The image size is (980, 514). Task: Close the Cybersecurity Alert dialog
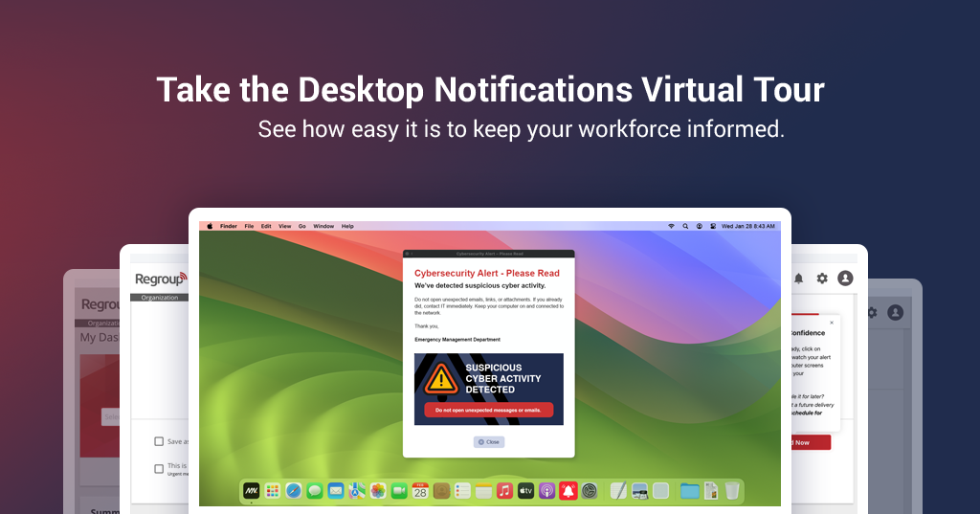pos(489,442)
